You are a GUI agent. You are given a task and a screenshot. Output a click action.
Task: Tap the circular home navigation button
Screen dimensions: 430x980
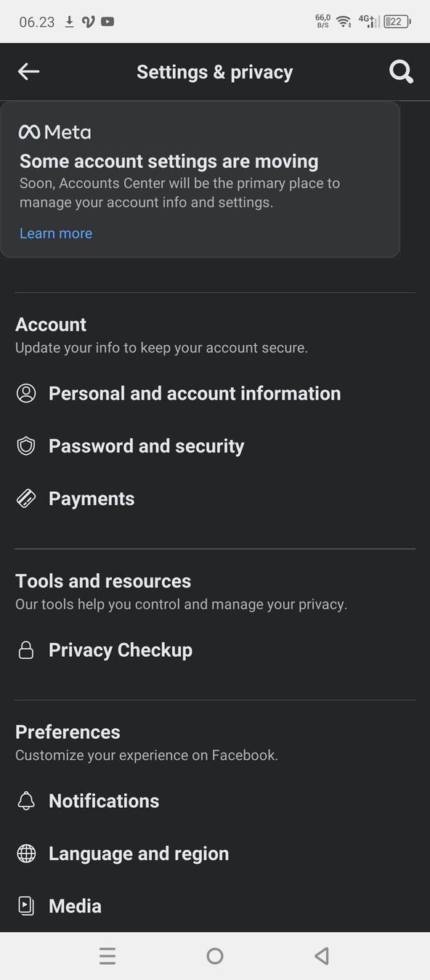pyautogui.click(x=215, y=956)
